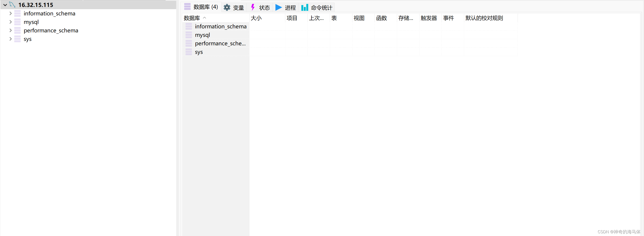Screen dimensions: 644x236
Task: Click the 存储... column header
Action: click(408, 18)
